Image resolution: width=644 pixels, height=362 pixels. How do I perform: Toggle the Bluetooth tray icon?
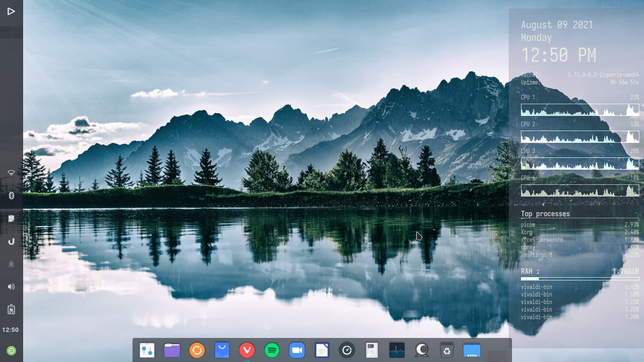tap(11, 196)
